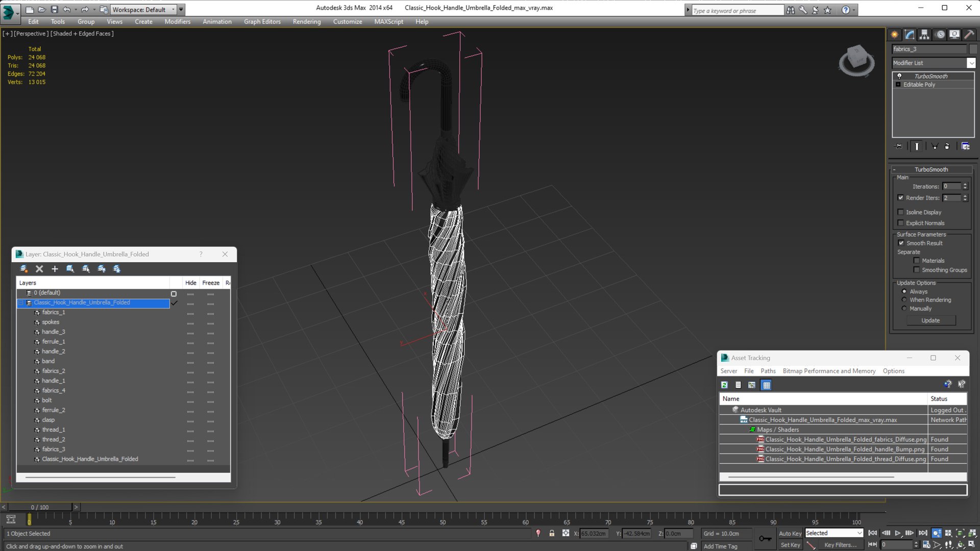Open Paths menu in Asset Tracking
The image size is (980, 551).
[x=768, y=371]
